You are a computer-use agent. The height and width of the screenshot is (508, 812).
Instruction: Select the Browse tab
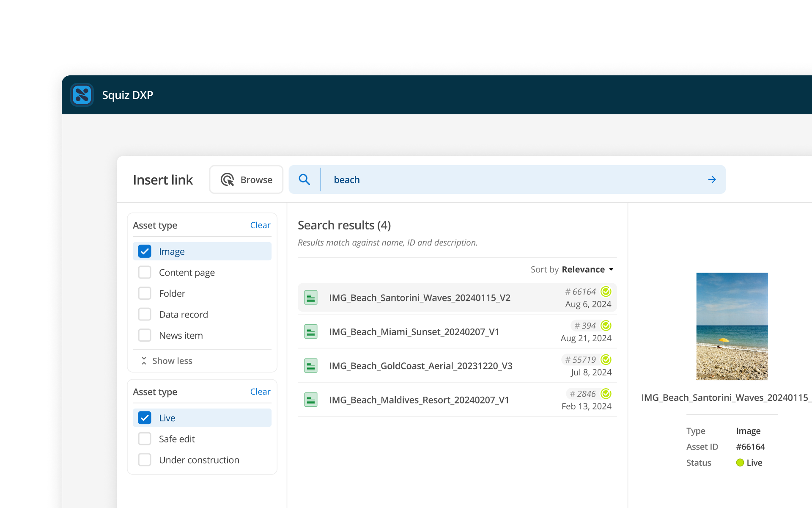tap(245, 179)
